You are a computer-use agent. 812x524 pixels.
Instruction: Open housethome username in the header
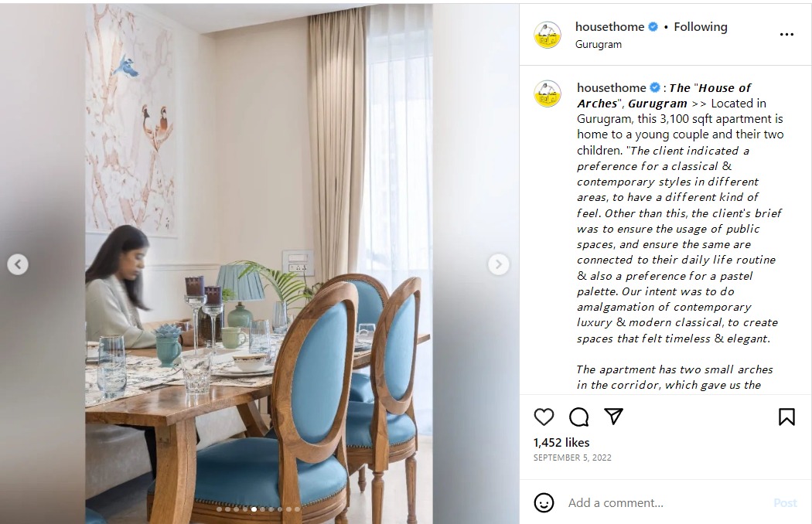[609, 27]
